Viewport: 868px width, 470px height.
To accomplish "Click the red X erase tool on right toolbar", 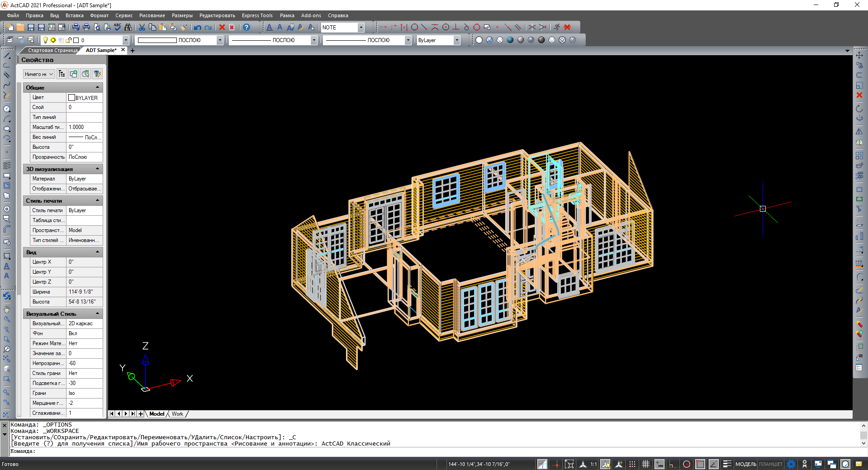I will [x=859, y=95].
